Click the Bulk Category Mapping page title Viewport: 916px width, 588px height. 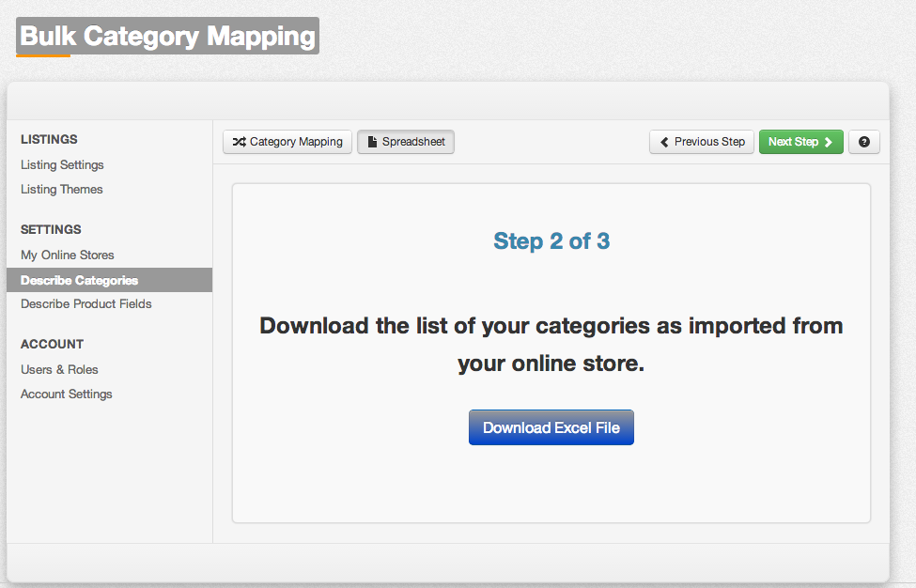[167, 36]
